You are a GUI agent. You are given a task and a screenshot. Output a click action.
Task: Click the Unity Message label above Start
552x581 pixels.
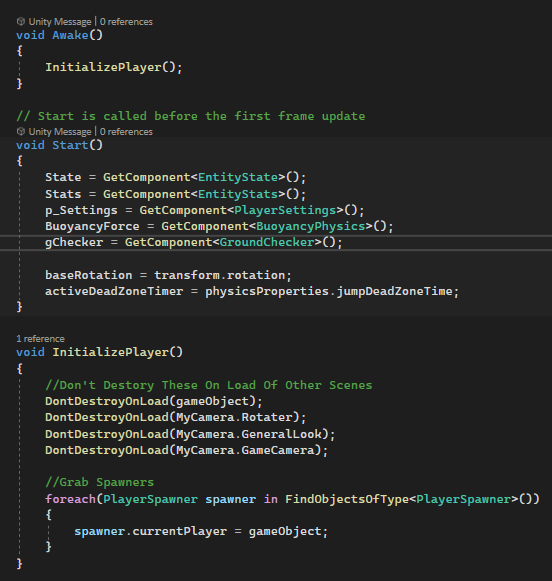click(x=60, y=132)
